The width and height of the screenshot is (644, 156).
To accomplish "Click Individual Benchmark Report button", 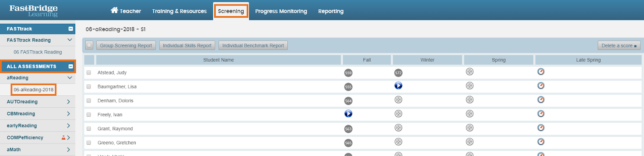I will click(253, 45).
